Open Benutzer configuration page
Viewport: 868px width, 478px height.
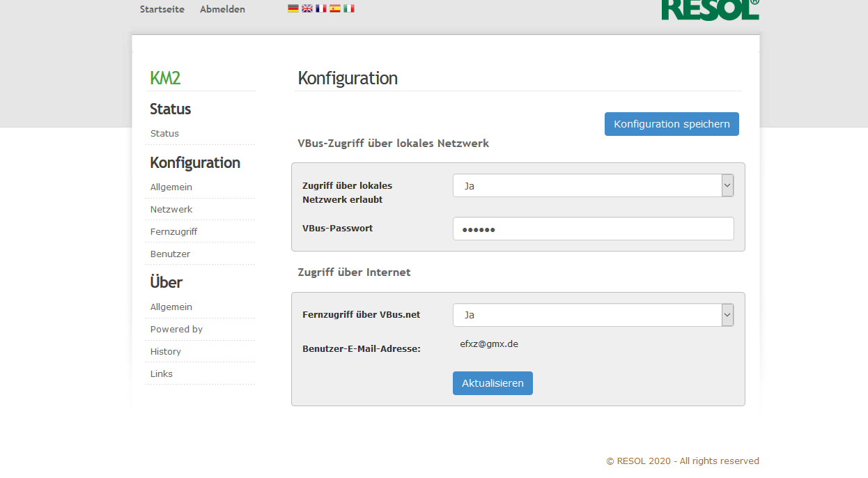(x=170, y=254)
